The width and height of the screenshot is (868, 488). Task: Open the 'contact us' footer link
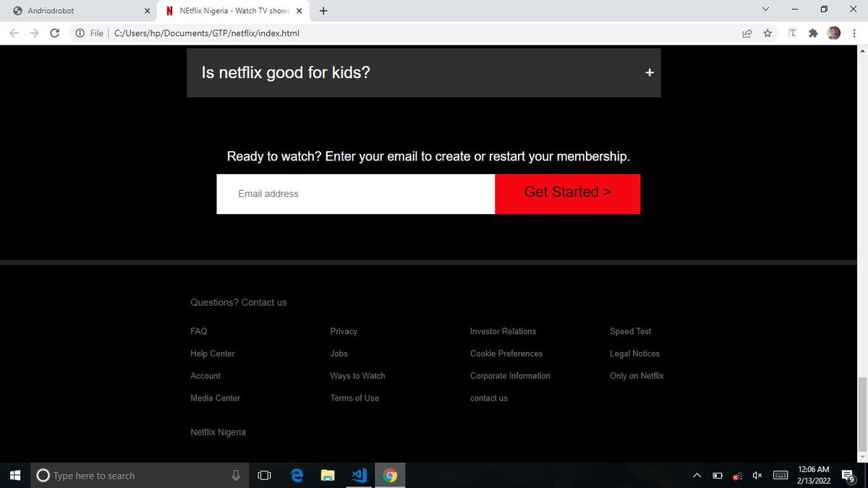489,398
